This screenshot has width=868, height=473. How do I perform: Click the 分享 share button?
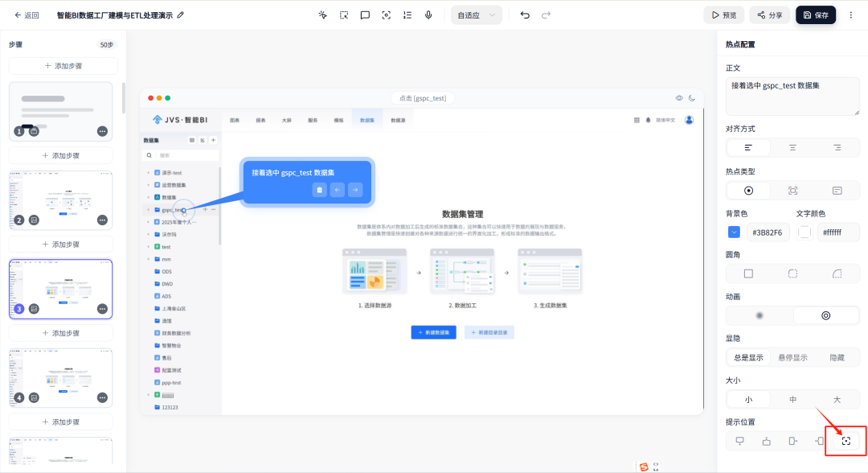(x=770, y=15)
